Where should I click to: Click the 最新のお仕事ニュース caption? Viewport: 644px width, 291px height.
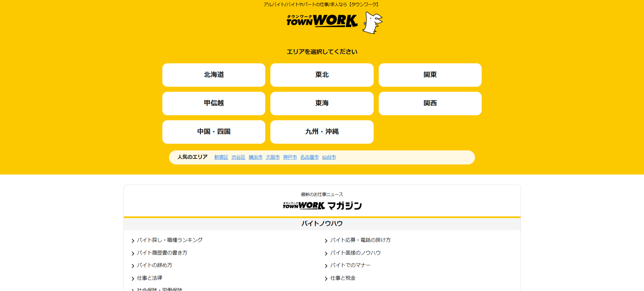[x=322, y=194]
